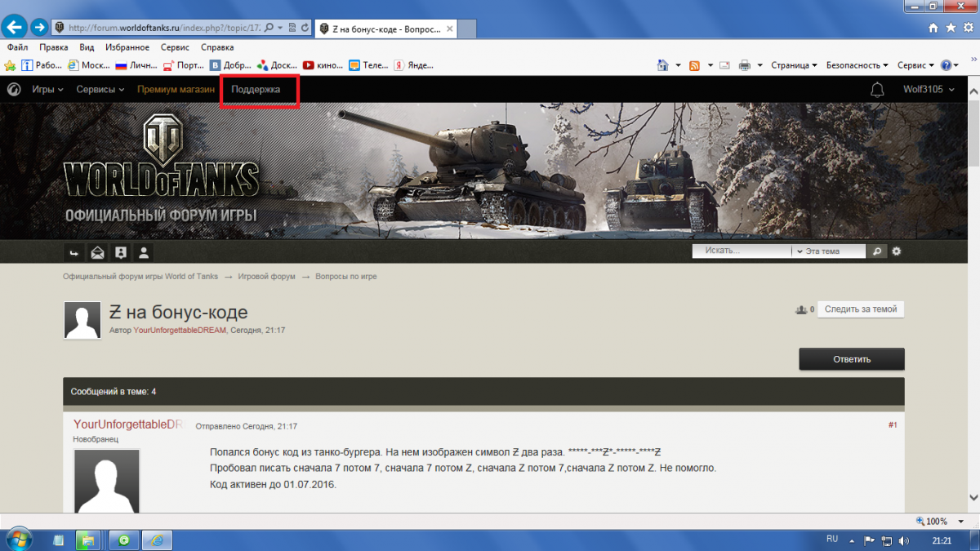
Task: Open the notifications bell icon
Action: (x=878, y=89)
